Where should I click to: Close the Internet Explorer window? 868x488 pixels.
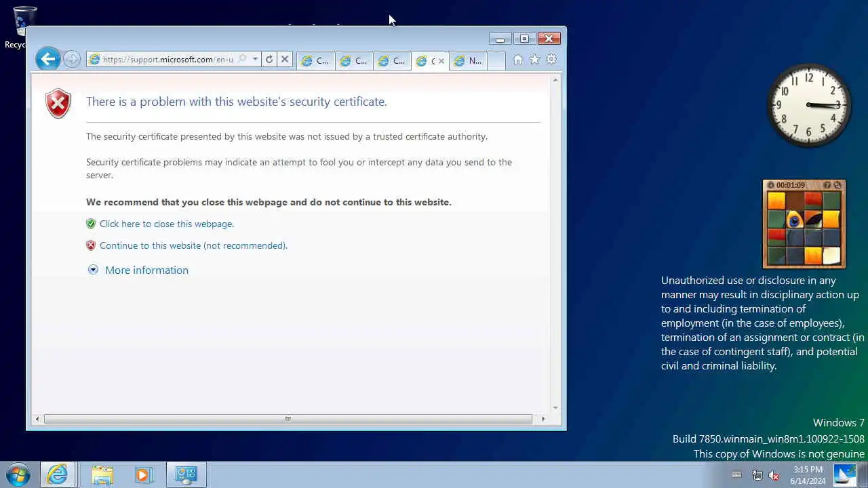click(x=549, y=39)
